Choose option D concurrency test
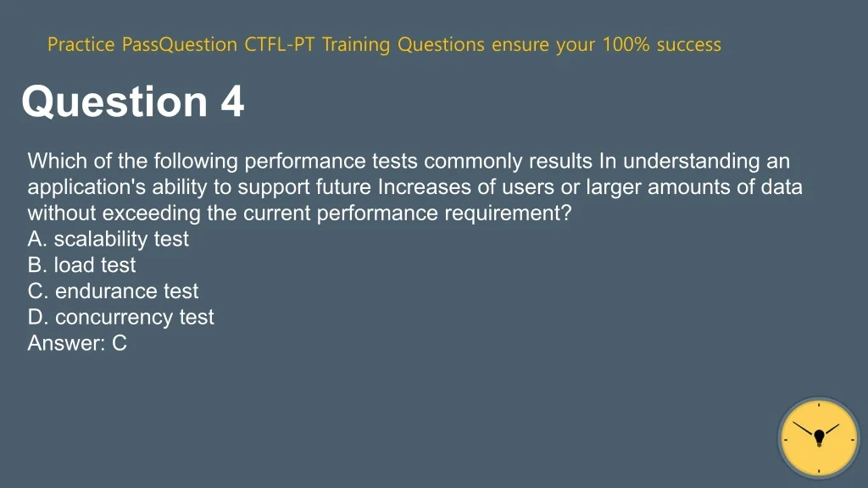Screen dimensions: 868x488 [120, 318]
